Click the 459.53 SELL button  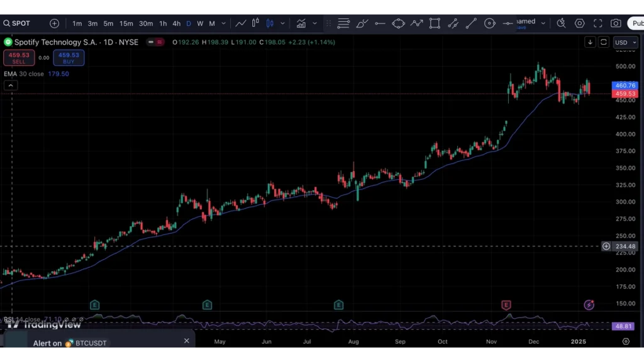point(19,58)
